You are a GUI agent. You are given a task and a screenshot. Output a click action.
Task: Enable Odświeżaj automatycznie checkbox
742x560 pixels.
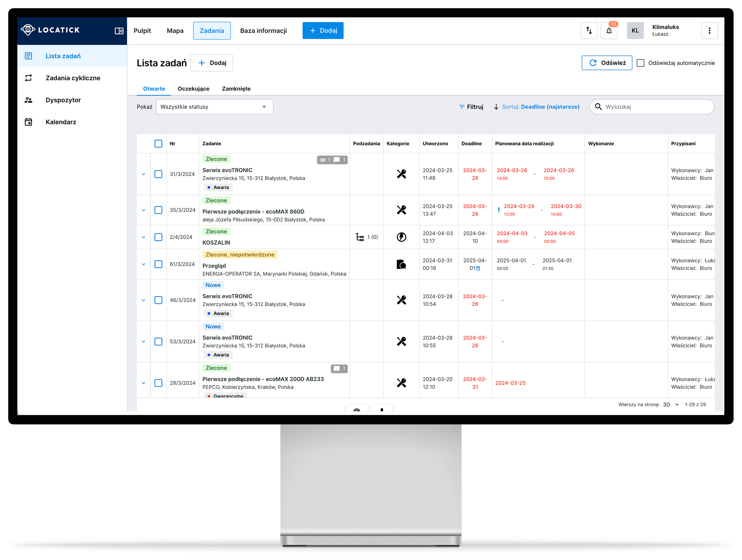point(640,63)
